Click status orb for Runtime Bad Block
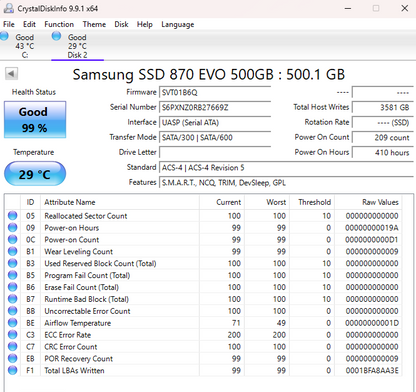The width and height of the screenshot is (416, 392). click(x=13, y=299)
